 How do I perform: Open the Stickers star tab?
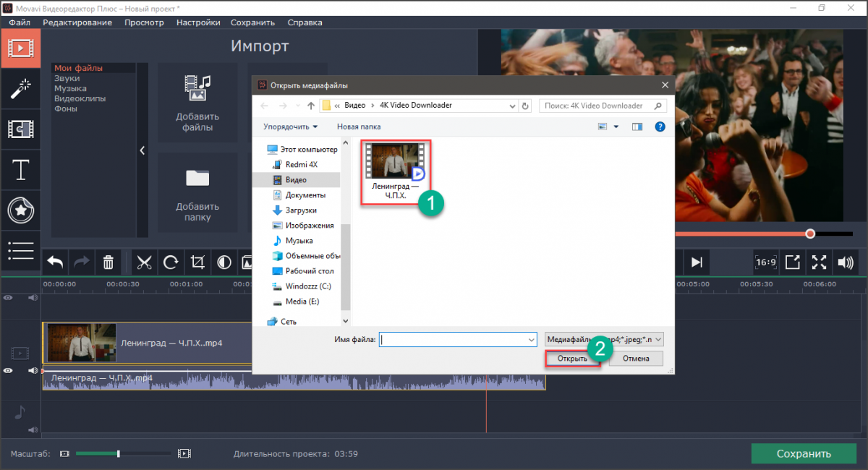(20, 211)
